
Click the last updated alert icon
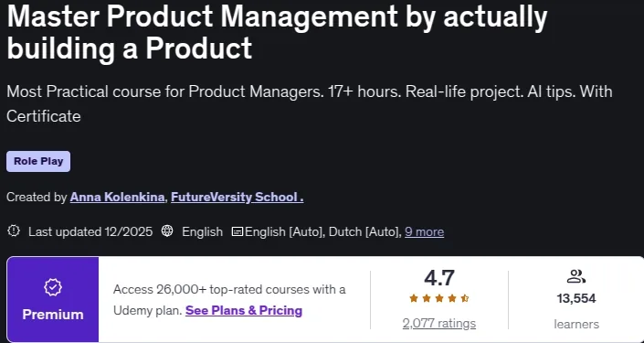coord(14,231)
